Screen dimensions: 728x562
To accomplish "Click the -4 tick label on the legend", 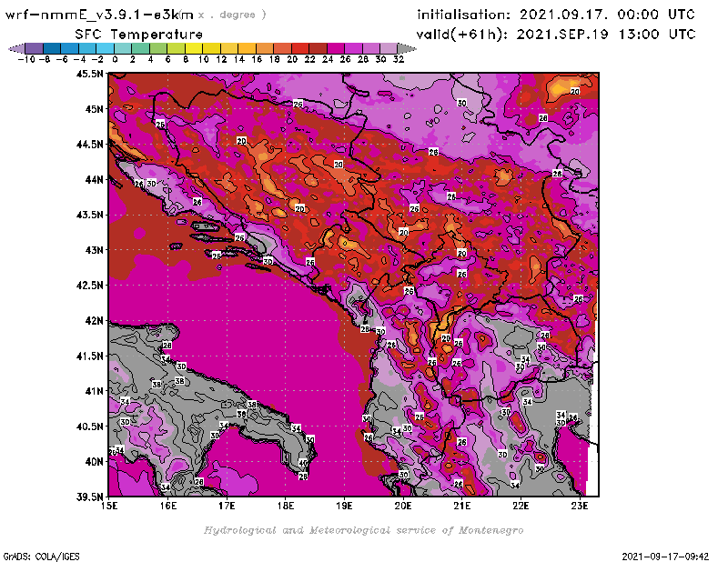I will (79, 60).
